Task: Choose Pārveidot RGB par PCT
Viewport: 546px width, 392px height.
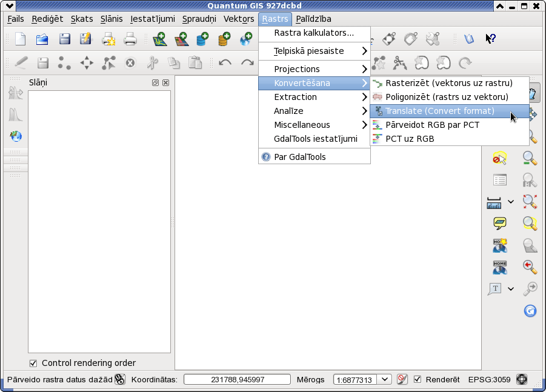Action: [x=450, y=125]
